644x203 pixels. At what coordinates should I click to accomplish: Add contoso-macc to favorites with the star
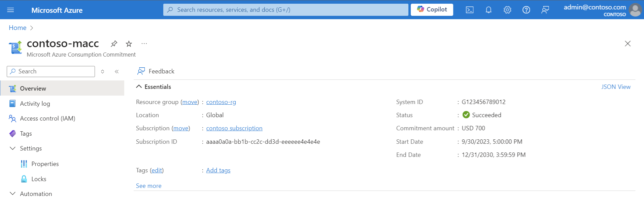[x=129, y=44]
